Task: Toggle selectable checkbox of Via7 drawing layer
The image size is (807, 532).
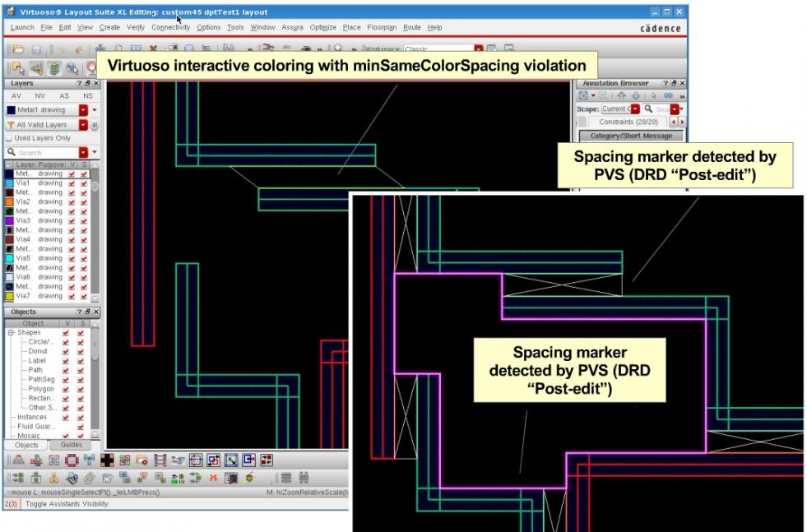Action: [x=84, y=296]
